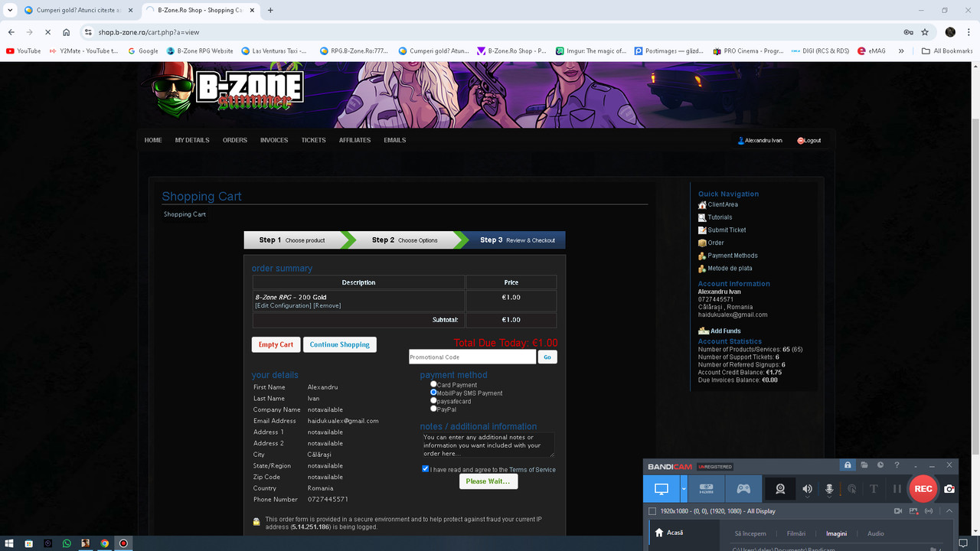Screen dimensions: 980x551
Task: Click Edit Configuration link in cart
Action: tap(283, 305)
